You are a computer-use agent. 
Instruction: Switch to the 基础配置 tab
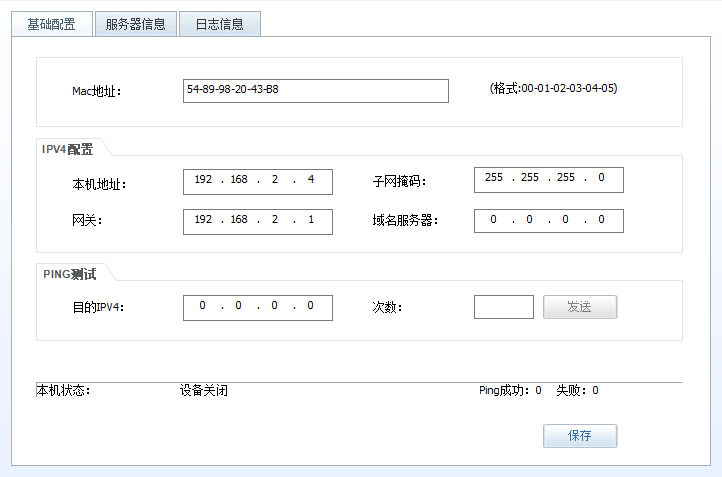(x=52, y=24)
